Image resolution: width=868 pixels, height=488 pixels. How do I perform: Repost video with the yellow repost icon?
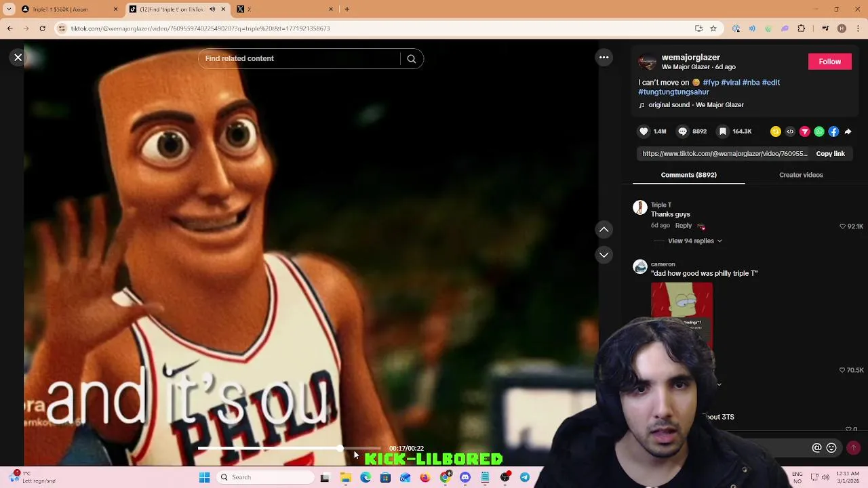pos(776,131)
